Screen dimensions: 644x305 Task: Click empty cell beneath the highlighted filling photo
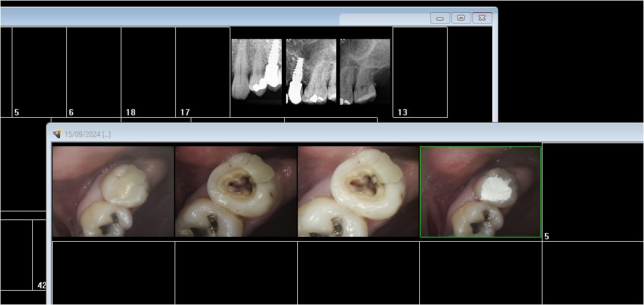tap(481, 272)
